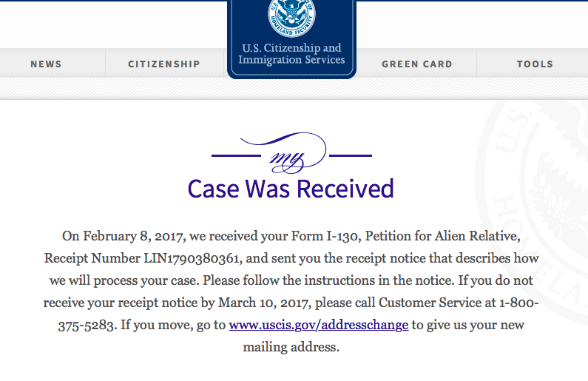The image size is (588, 381).
Task: Click the horizontal line left of the "my" flourish
Action: tap(236, 155)
